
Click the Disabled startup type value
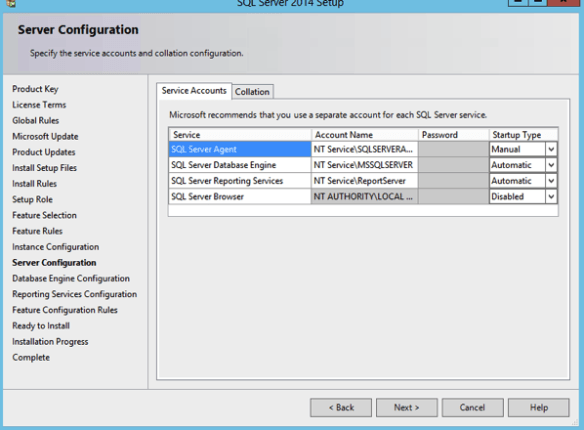[508, 197]
